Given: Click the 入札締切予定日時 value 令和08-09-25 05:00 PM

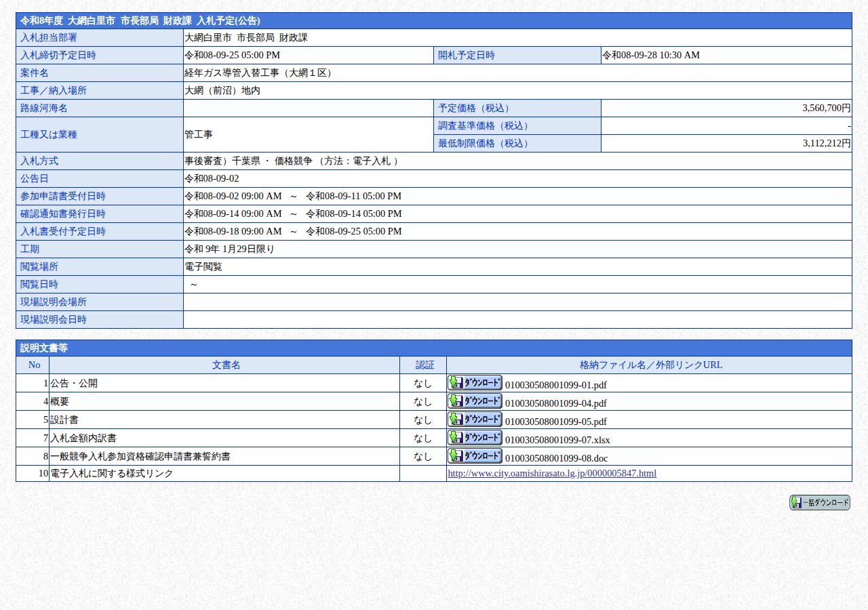Looking at the screenshot, I should point(232,55).
